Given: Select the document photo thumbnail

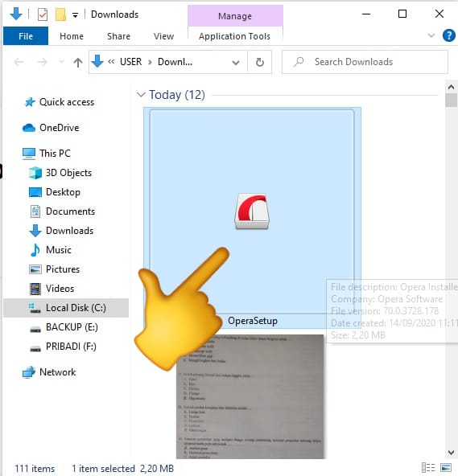Looking at the screenshot, I should point(250,396).
